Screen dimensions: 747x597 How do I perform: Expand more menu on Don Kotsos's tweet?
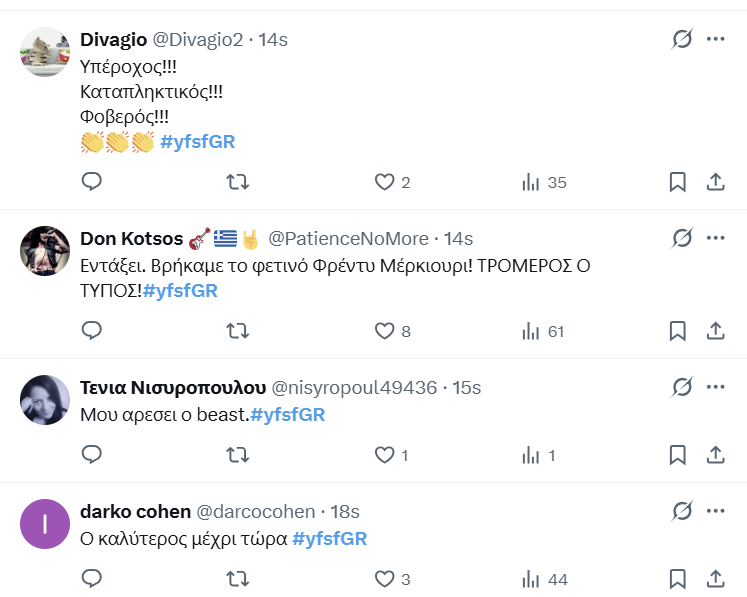pos(716,238)
